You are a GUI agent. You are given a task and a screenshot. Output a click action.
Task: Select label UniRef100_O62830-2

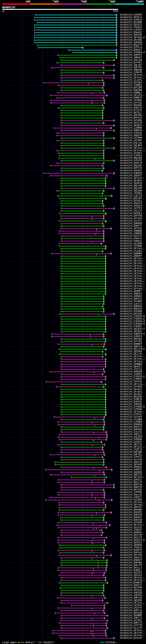pos(132,329)
